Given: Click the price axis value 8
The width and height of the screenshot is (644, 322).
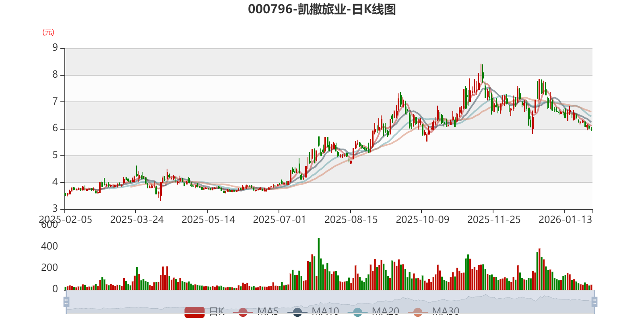Looking at the screenshot, I should (55, 74).
